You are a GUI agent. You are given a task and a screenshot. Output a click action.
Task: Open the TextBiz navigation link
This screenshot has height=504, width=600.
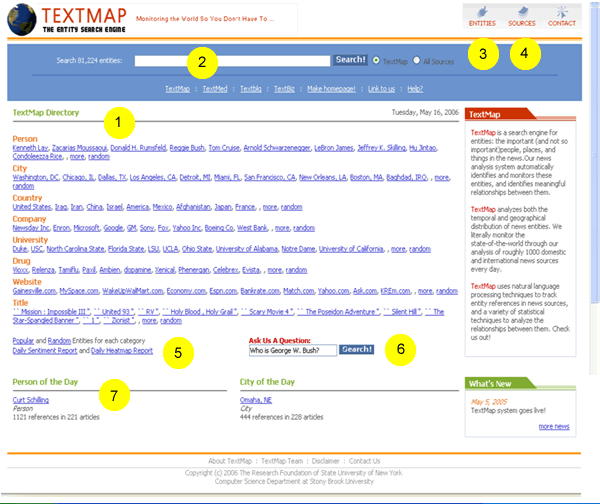click(x=284, y=89)
